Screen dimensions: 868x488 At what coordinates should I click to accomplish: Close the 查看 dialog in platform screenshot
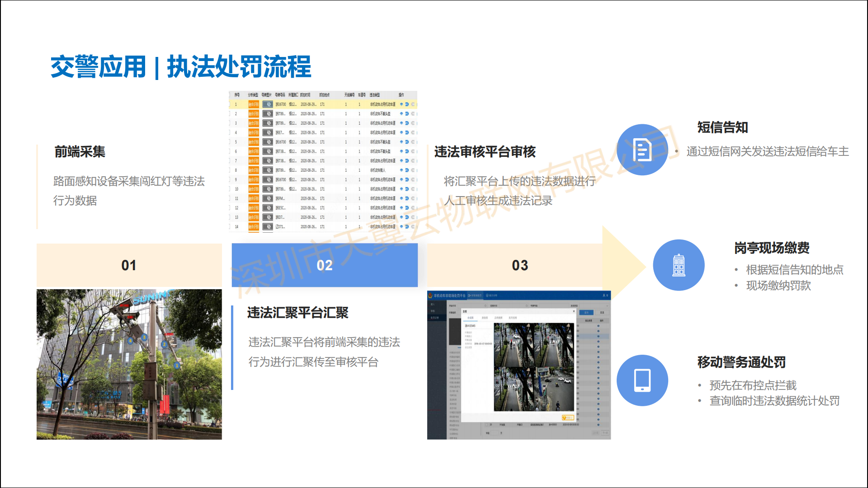(574, 311)
